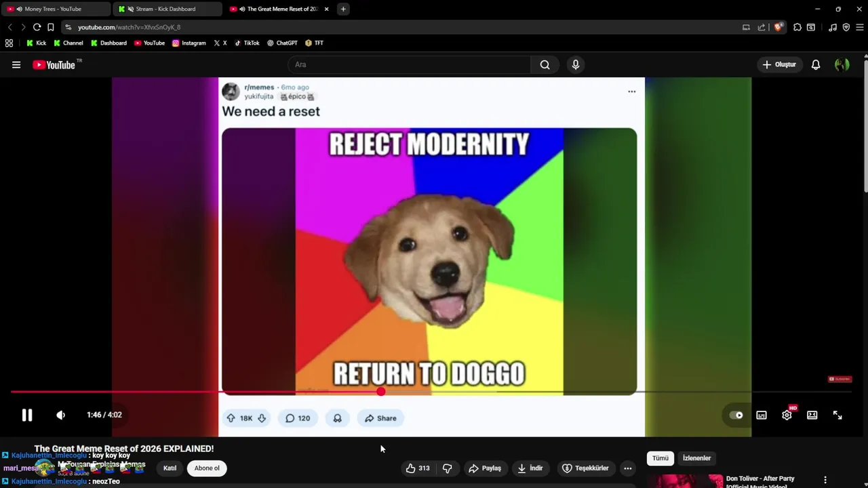Click the page vertical scrollbar
This screenshot has height=488, width=868.
click(x=865, y=125)
